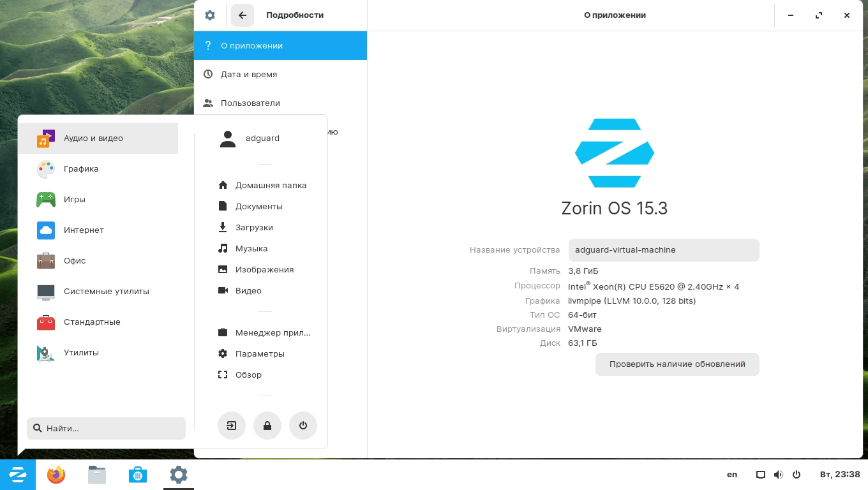Click the volume icon in system tray

click(779, 475)
